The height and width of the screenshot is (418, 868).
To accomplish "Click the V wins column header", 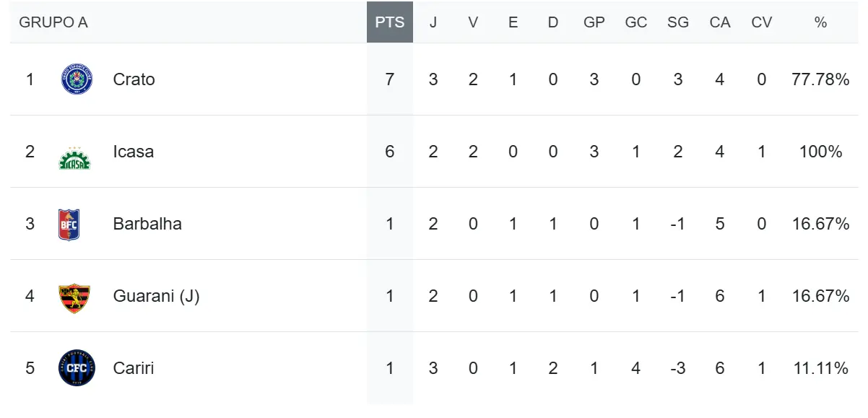I will tap(473, 22).
